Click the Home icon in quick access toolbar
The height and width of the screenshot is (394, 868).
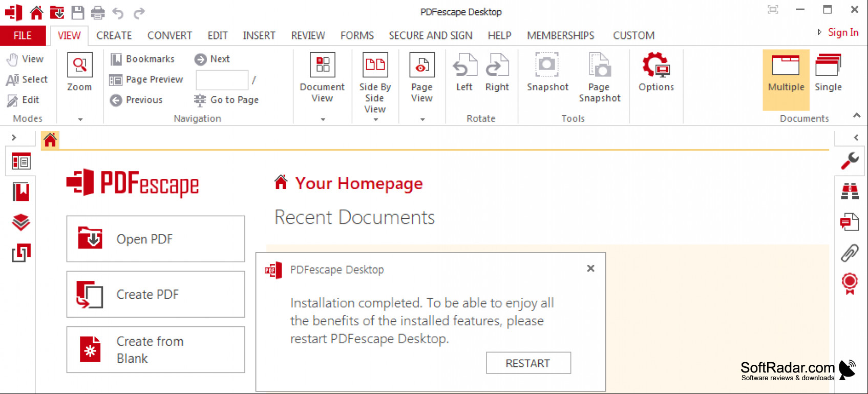pos(36,12)
